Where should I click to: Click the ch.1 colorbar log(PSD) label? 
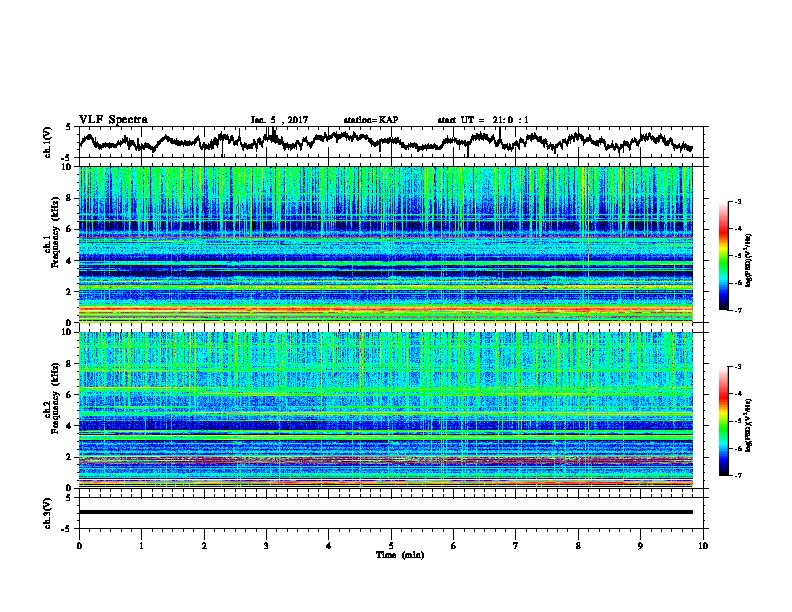point(749,260)
